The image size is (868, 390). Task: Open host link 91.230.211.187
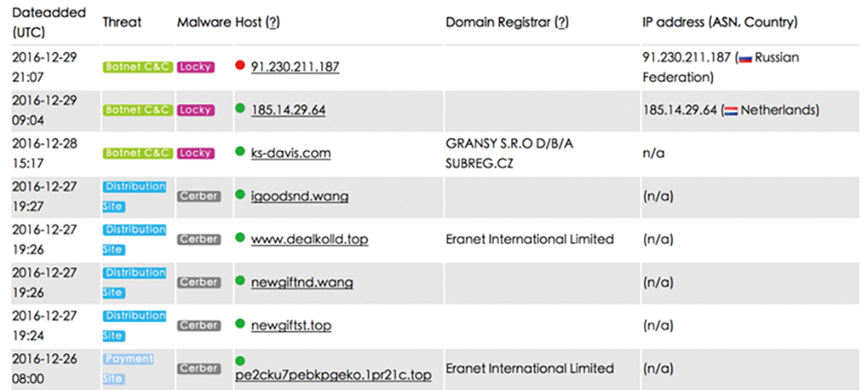pos(295,67)
